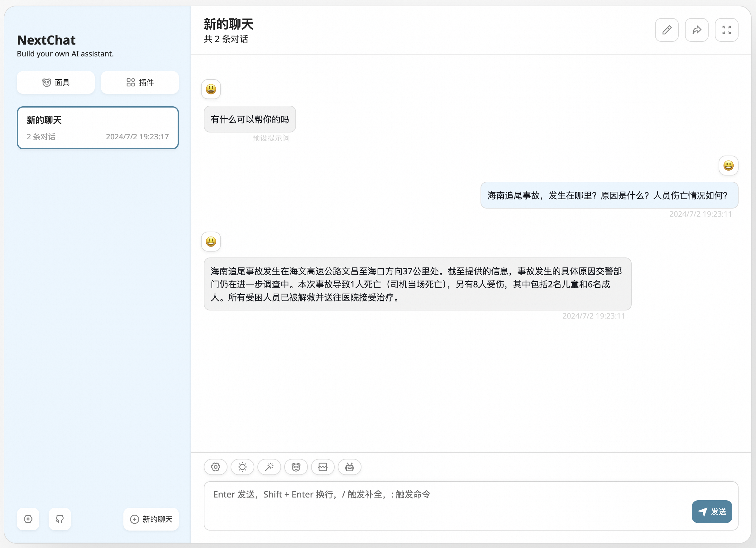Open masks panda icon above the input box
This screenshot has width=756, height=548.
point(296,467)
